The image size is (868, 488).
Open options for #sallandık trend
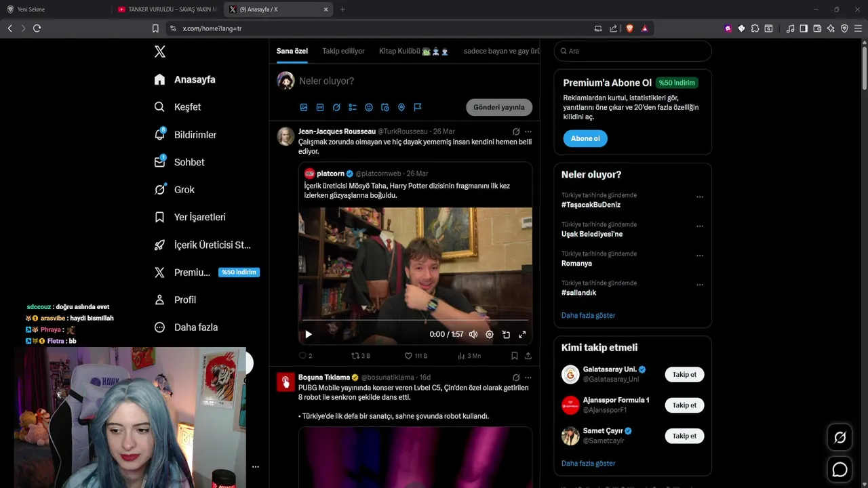(x=700, y=285)
